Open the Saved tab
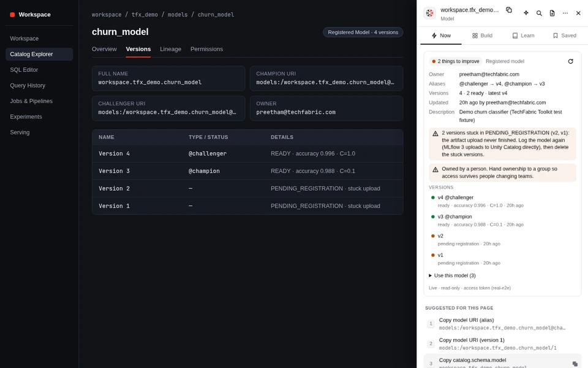The height and width of the screenshot is (368, 588). pyautogui.click(x=564, y=36)
